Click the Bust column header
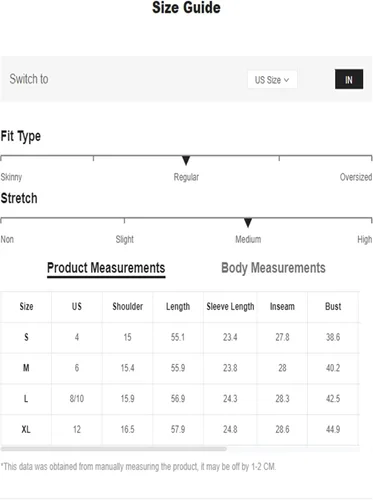Viewport: 373px width, 500px height. [x=333, y=306]
